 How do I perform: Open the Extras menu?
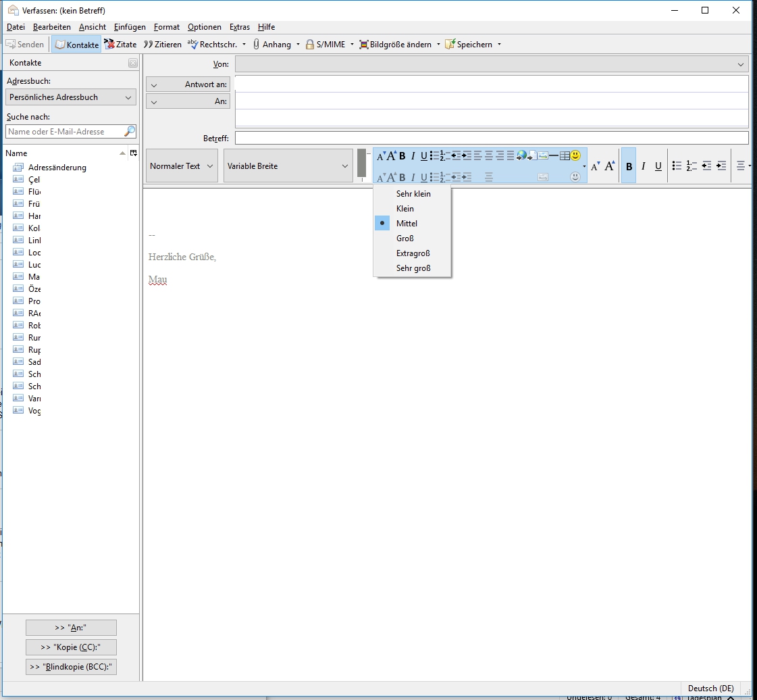tap(239, 27)
